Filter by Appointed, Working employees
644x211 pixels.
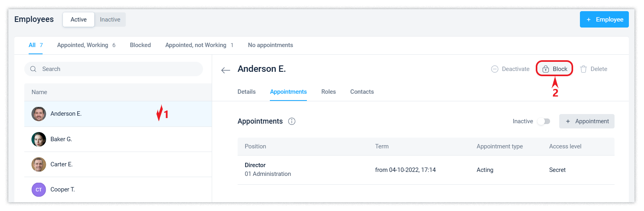(83, 45)
